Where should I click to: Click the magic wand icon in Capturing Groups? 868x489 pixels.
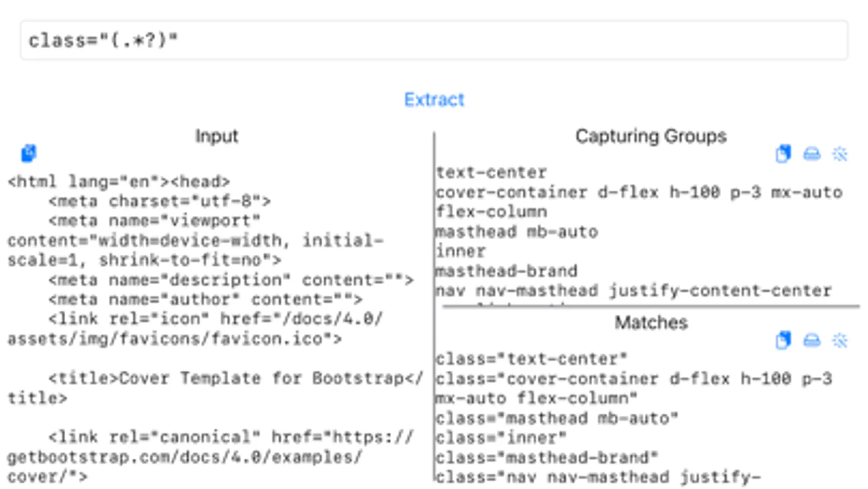[840, 154]
